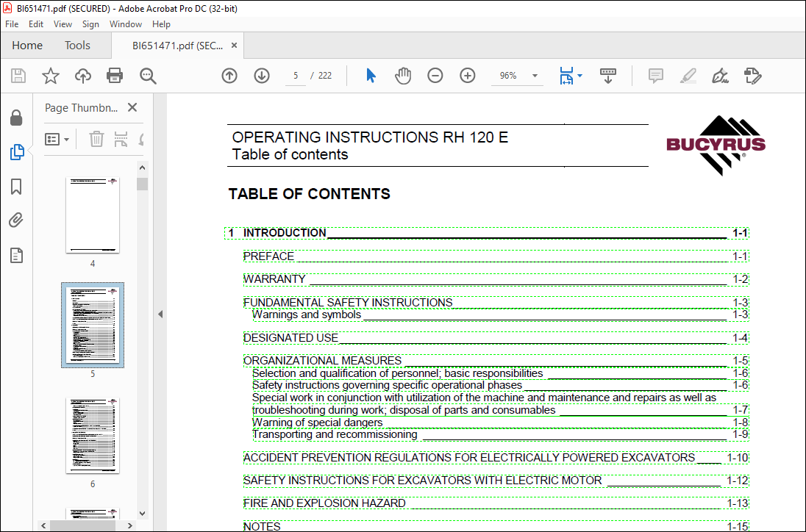This screenshot has height=532, width=806.
Task: View security lock settings in sidebar
Action: coord(16,118)
